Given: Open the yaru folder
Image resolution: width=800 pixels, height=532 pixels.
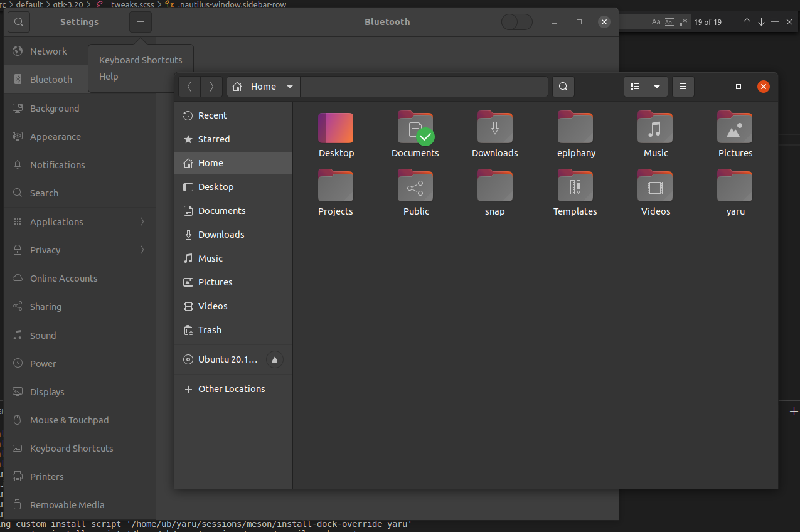Looking at the screenshot, I should [735, 186].
